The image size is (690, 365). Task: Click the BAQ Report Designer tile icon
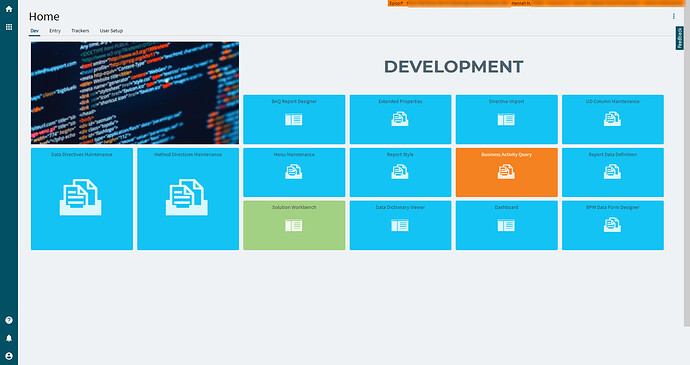click(x=294, y=119)
